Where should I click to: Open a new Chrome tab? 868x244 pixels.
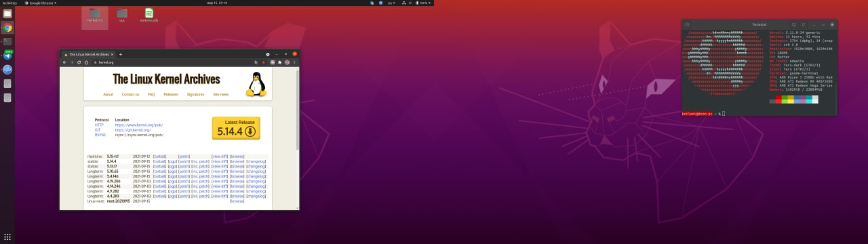(x=121, y=54)
